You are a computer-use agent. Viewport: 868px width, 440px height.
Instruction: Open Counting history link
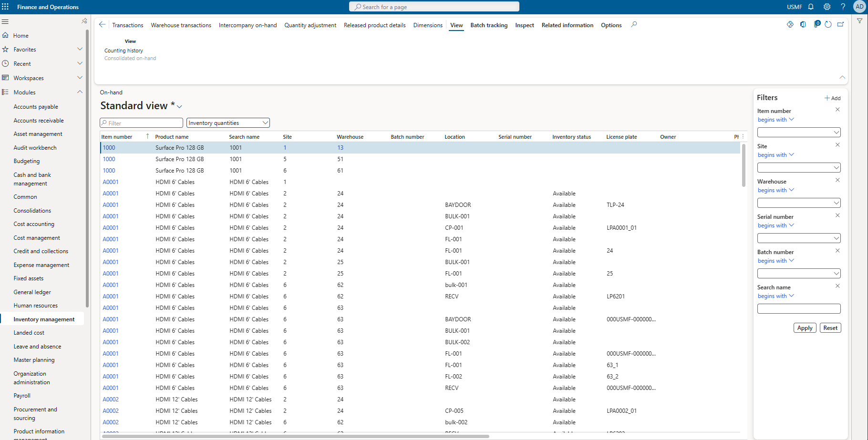(x=124, y=50)
